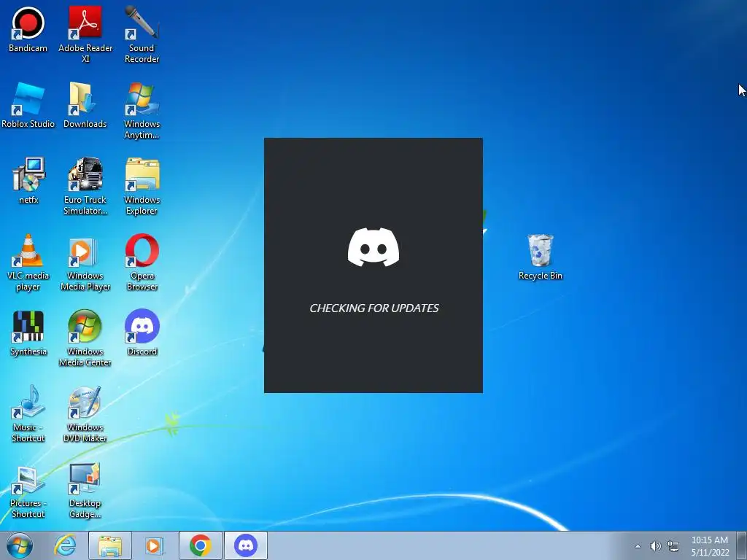Select the Opera Browser shortcut
Screen dimensions: 747x560
tap(142, 262)
